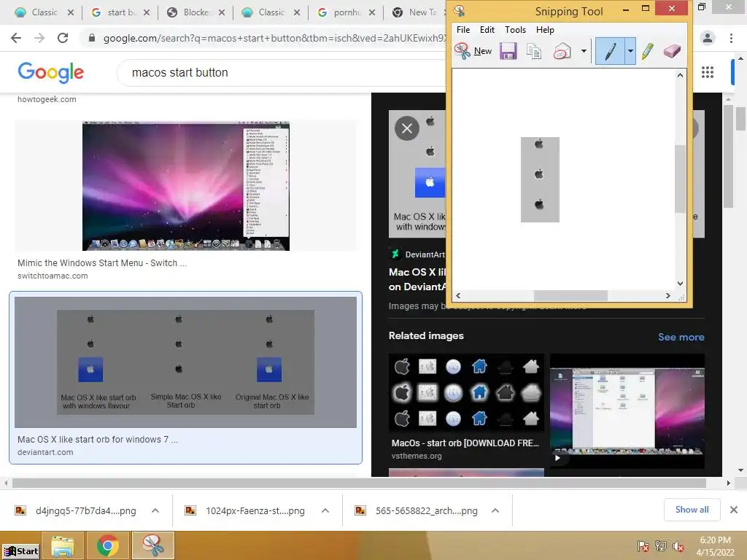Switch to the Blocked tab
This screenshot has height=560, width=747.
point(196,12)
